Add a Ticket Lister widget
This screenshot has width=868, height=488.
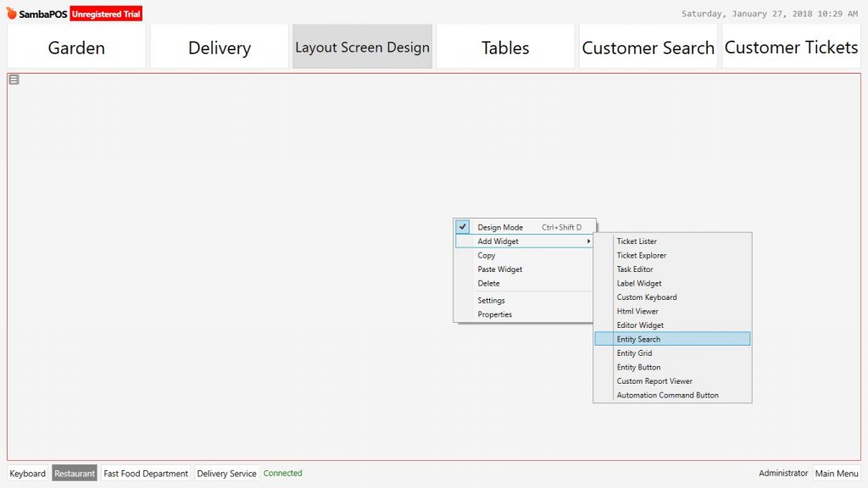(672, 241)
